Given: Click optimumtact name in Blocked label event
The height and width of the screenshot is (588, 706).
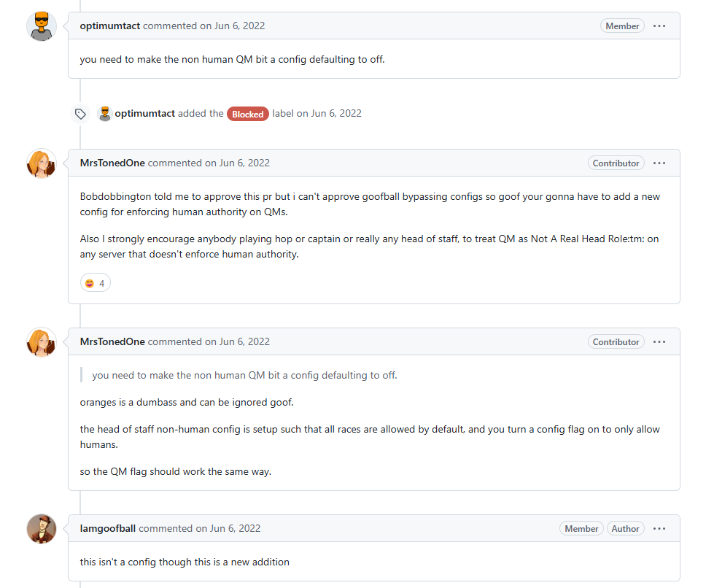Looking at the screenshot, I should [x=145, y=114].
